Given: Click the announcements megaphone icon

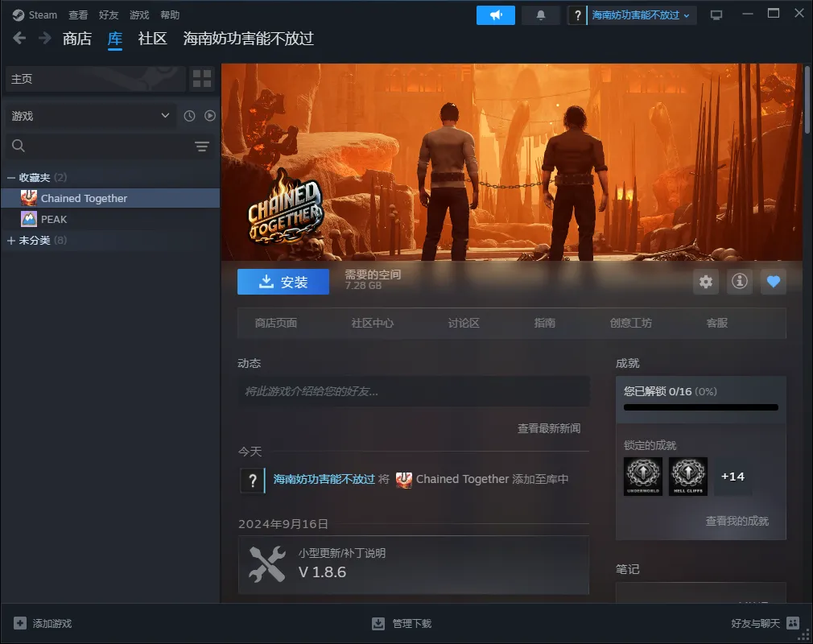Looking at the screenshot, I should point(495,15).
